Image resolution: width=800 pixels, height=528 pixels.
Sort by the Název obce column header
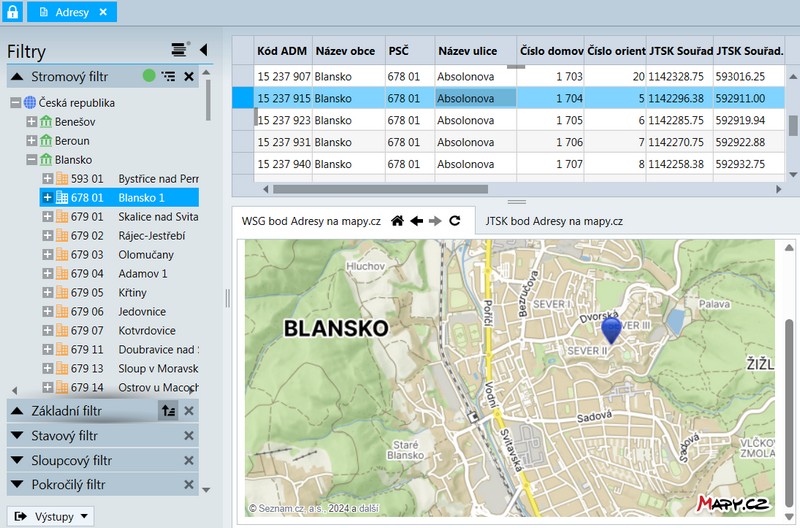pyautogui.click(x=346, y=50)
